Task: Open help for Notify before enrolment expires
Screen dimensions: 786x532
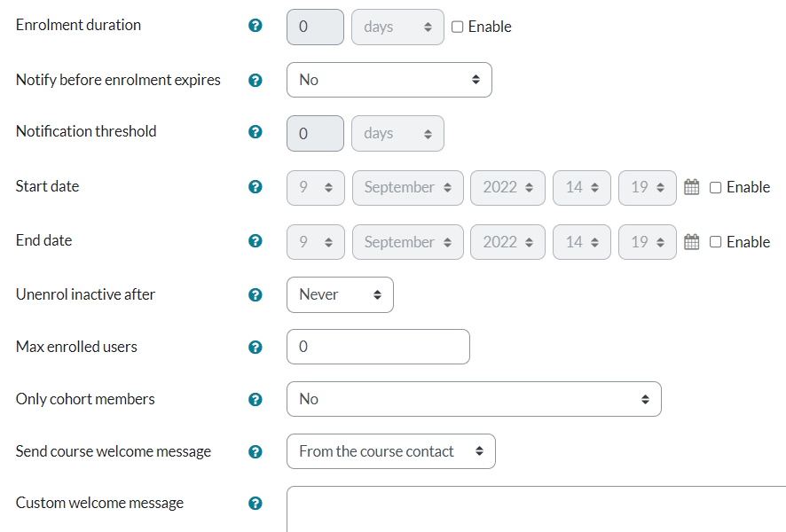Action: point(255,80)
